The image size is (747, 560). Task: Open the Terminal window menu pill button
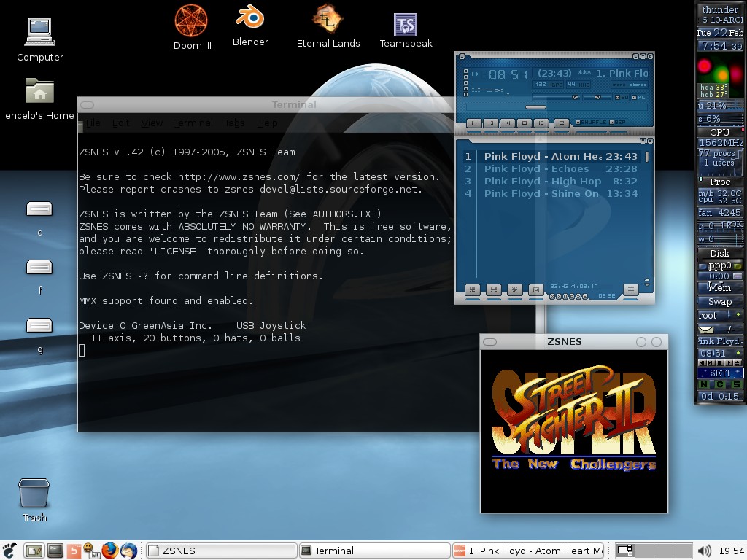pyautogui.click(x=88, y=105)
